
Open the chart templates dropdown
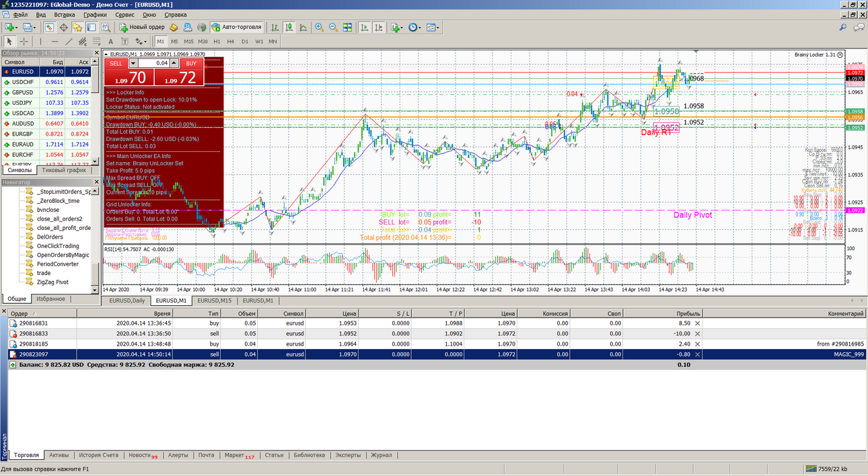[433, 28]
